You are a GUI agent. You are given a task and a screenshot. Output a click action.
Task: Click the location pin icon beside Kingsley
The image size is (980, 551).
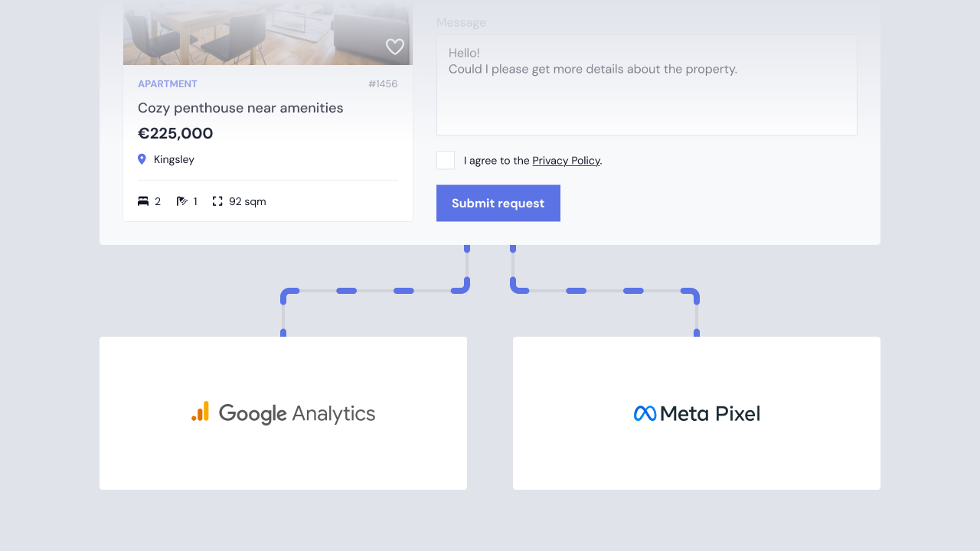(142, 159)
